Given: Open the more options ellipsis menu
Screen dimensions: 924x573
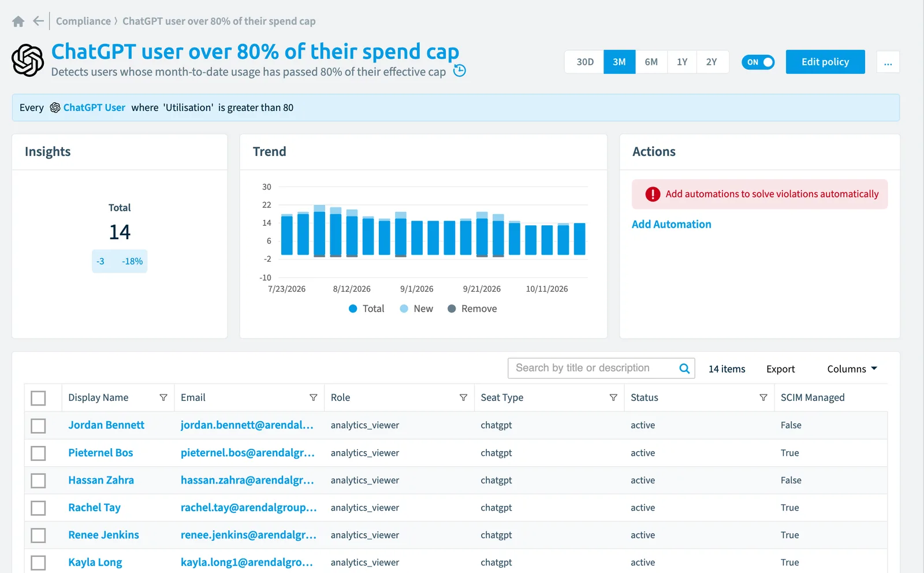Looking at the screenshot, I should tap(888, 62).
